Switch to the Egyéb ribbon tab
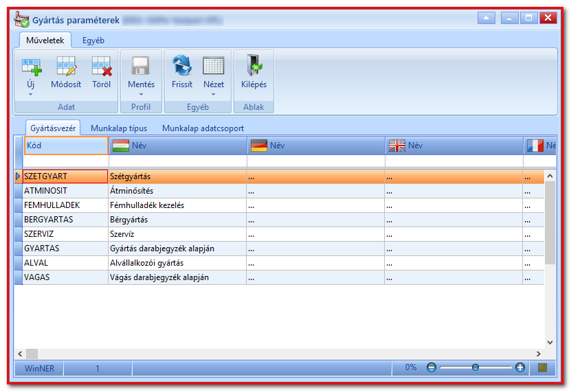This screenshot has height=392, width=571. click(x=93, y=41)
